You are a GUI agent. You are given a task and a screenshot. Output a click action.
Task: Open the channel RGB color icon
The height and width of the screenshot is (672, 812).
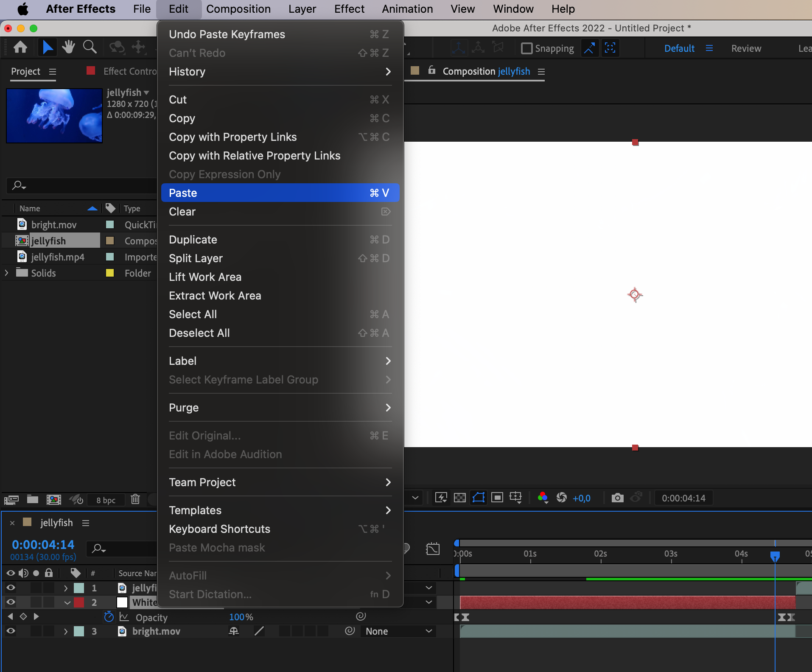click(x=542, y=498)
